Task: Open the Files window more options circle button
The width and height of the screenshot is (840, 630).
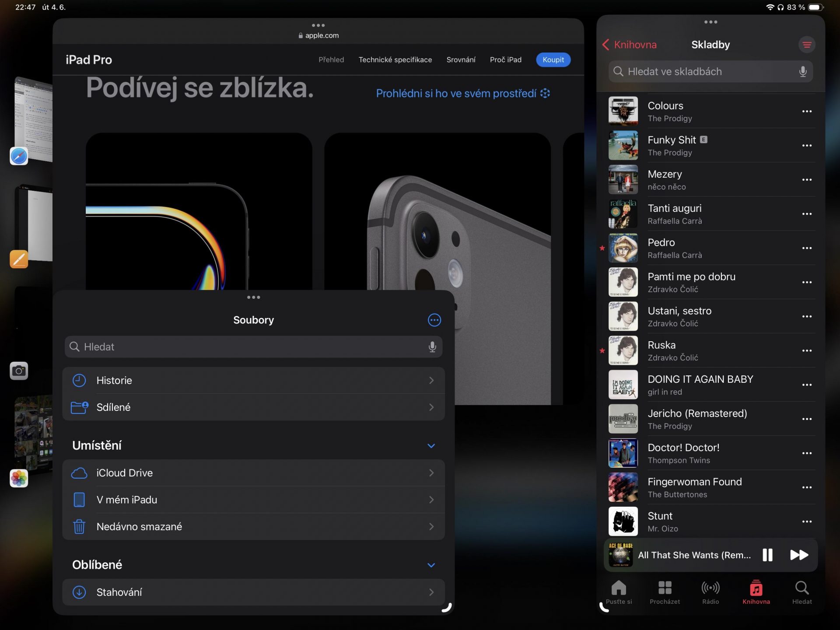Action: (434, 320)
